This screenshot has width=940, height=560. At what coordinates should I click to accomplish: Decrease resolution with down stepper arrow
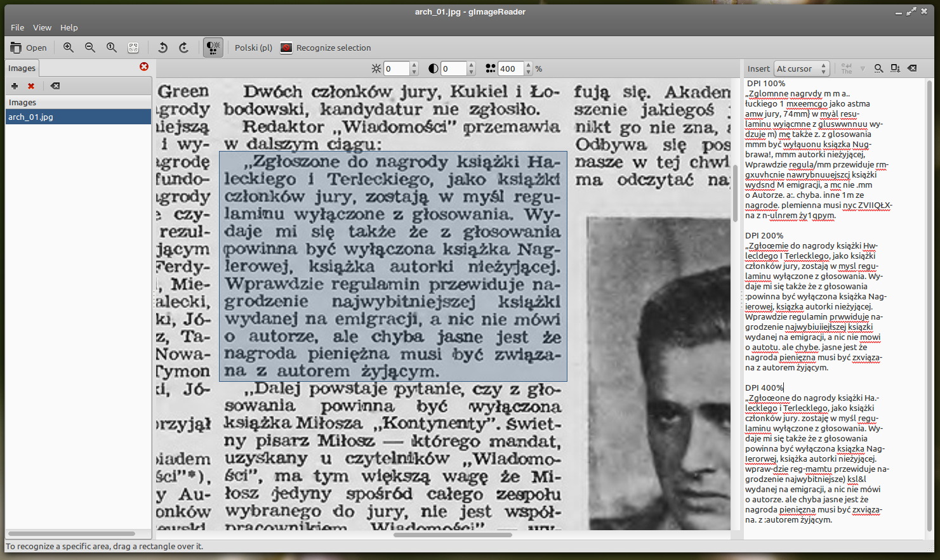[529, 72]
